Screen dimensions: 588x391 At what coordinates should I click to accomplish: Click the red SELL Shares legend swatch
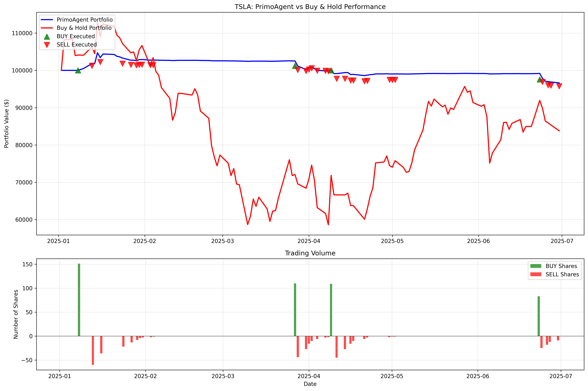click(x=536, y=274)
